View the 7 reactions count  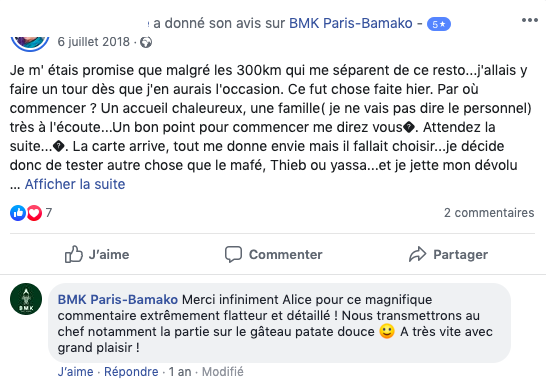pyautogui.click(x=49, y=212)
